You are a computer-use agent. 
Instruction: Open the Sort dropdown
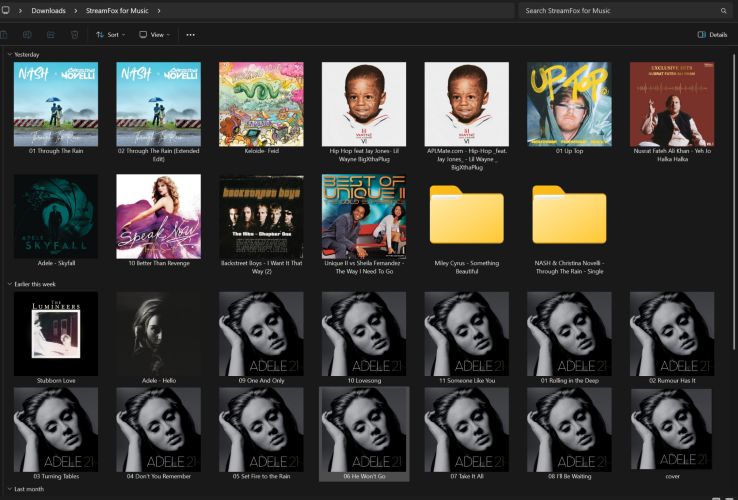108,34
